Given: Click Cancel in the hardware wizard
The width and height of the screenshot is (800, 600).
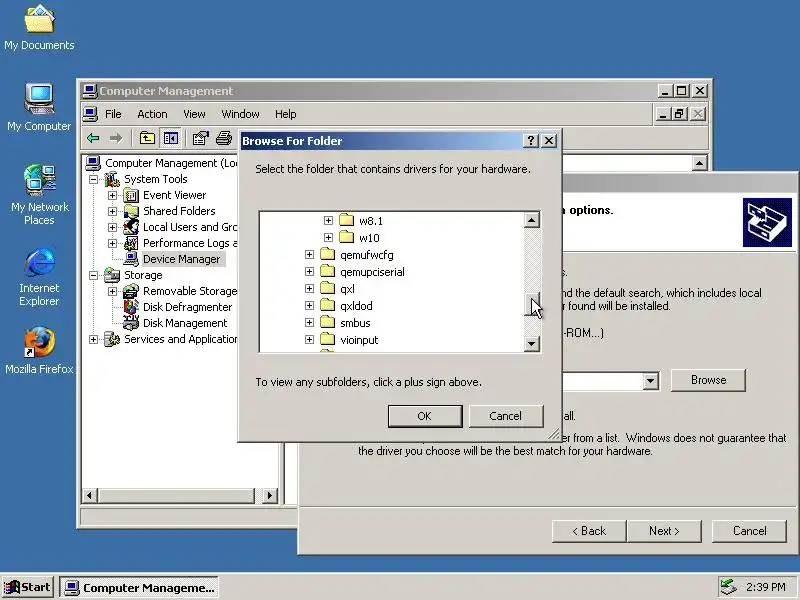Looking at the screenshot, I should [749, 531].
